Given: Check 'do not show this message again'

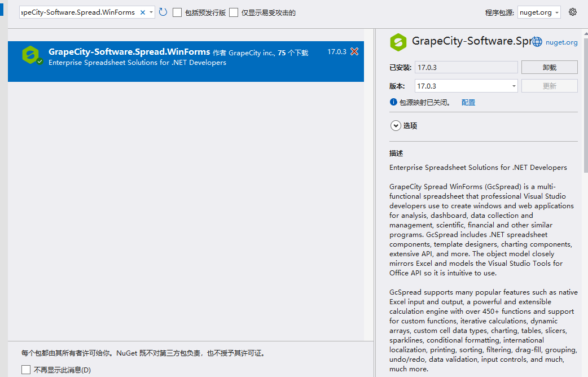Looking at the screenshot, I should click(26, 370).
